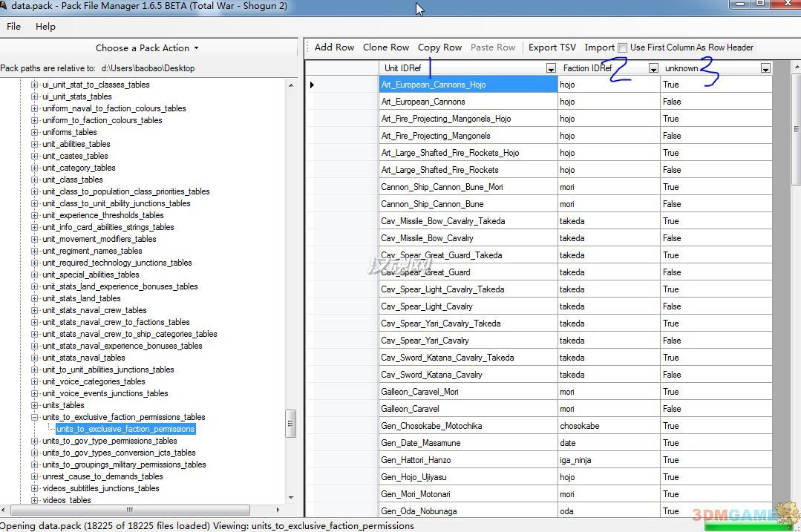Select unit_castes_tables in the tree
801x532 pixels.
pyautogui.click(x=75, y=156)
